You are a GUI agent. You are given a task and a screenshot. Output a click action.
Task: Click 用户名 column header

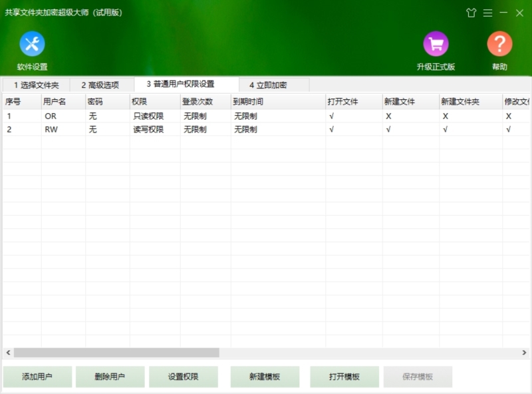pyautogui.click(x=63, y=102)
